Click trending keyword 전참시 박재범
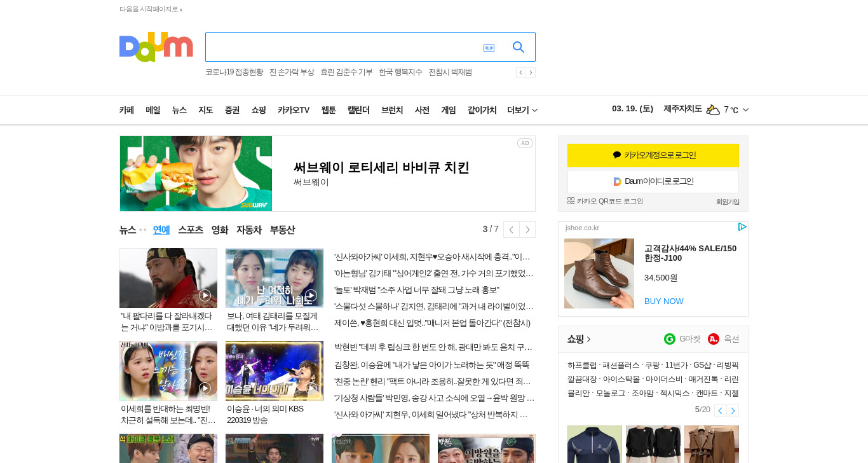 click(x=450, y=73)
